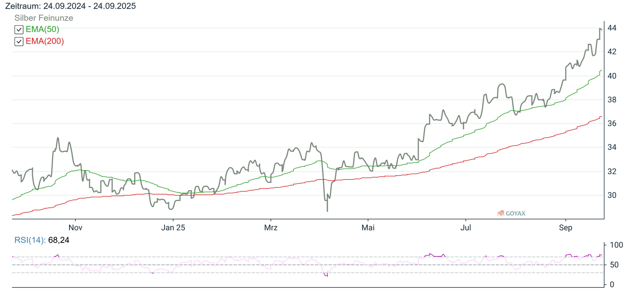
Task: Click the 40 price axis value
Action: pyautogui.click(x=612, y=76)
